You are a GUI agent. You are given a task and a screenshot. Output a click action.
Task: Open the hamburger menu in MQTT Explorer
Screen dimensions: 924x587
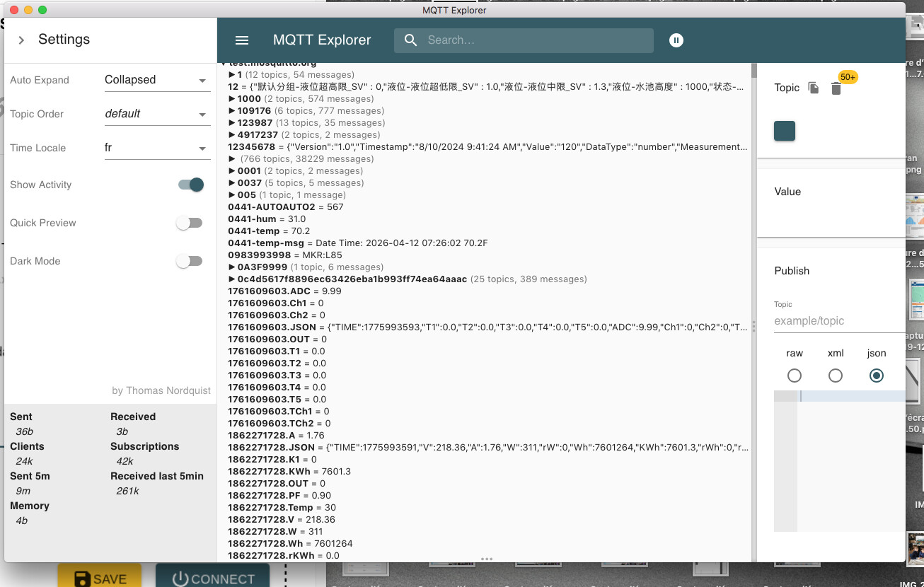coord(242,40)
